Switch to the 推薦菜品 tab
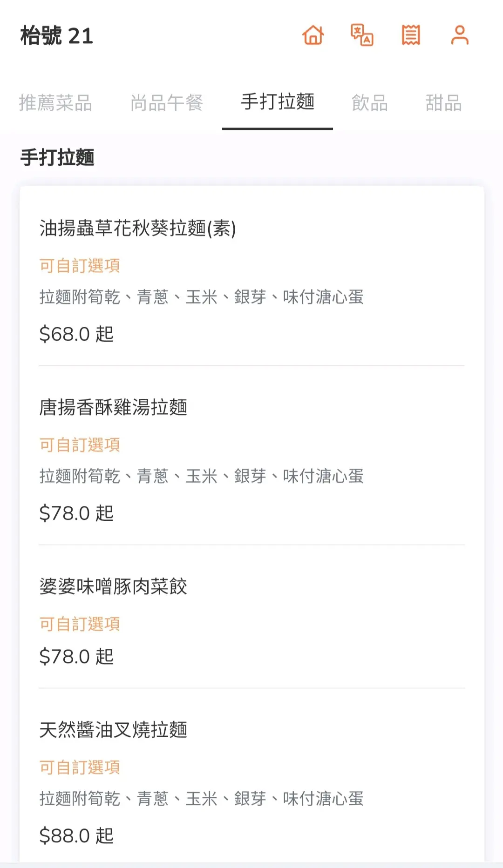Screen dimensions: 503x868 point(55,103)
